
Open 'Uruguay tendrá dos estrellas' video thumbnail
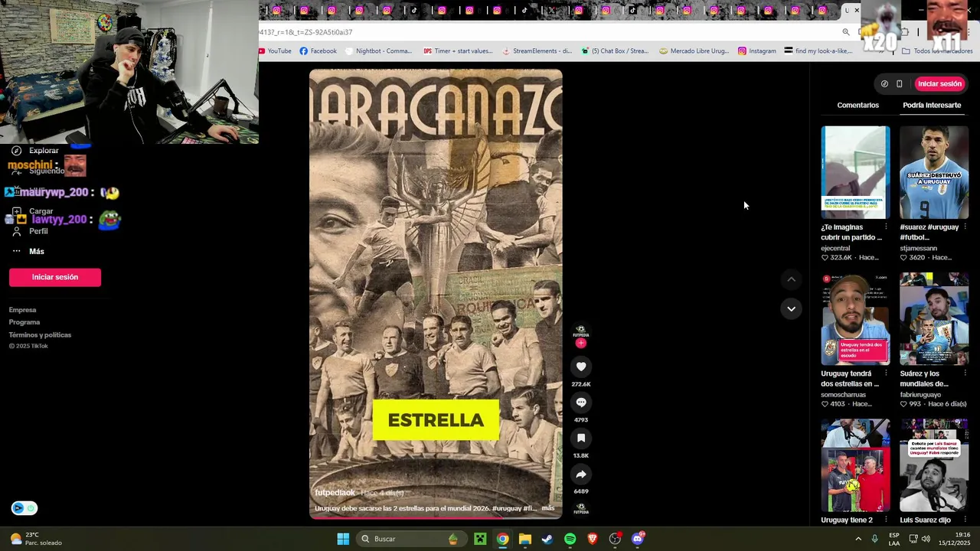tap(855, 319)
